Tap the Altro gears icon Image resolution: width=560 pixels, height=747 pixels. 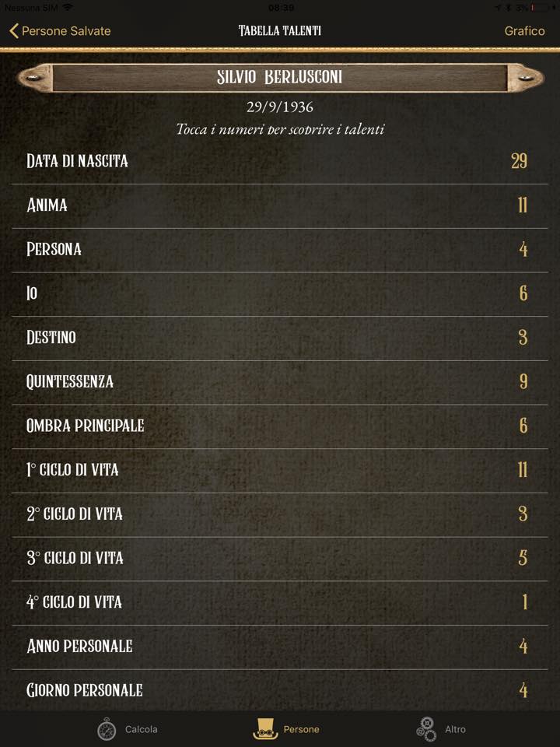point(426,729)
